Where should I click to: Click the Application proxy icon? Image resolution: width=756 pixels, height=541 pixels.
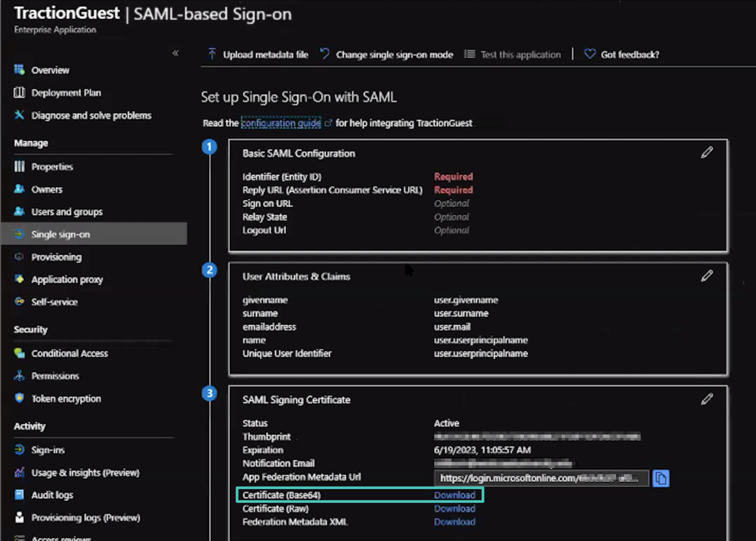click(x=20, y=279)
